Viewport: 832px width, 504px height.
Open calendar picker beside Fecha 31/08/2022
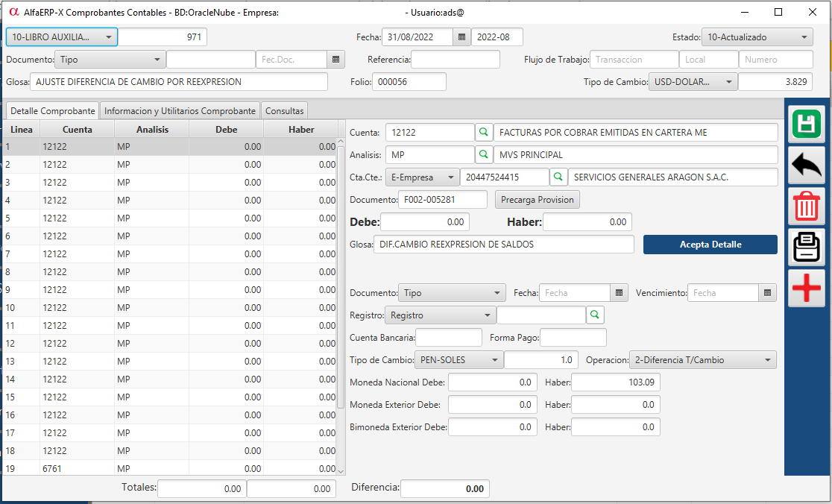pos(461,37)
